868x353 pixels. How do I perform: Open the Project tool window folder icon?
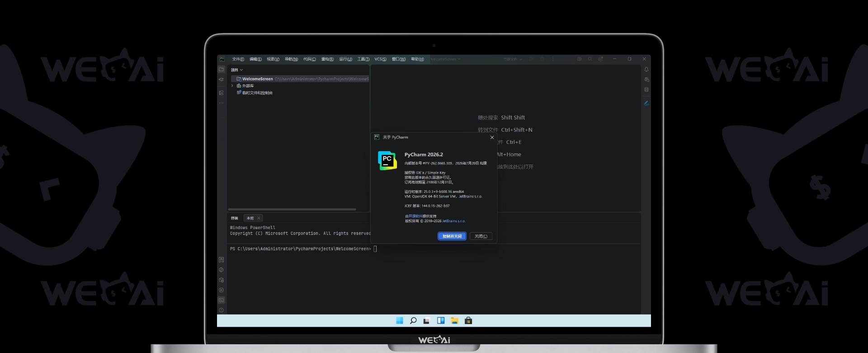(x=221, y=69)
